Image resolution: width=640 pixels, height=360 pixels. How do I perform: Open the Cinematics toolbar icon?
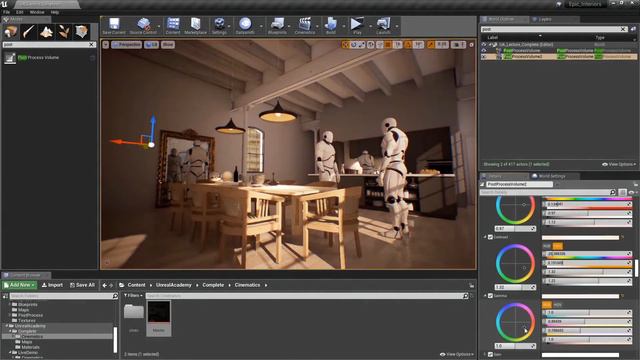[304, 26]
